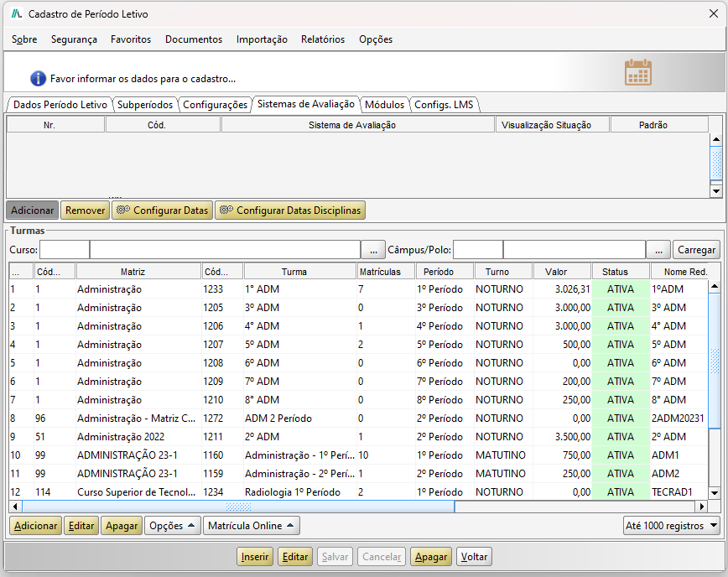The width and height of the screenshot is (728, 577).
Task: Click the evaluation grid scrollbar up arrow
Action: pyautogui.click(x=716, y=139)
